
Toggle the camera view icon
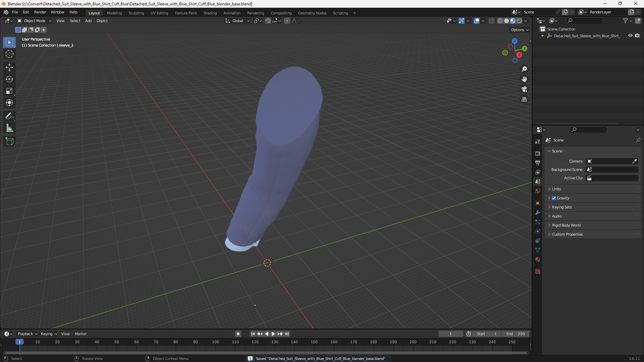click(x=524, y=89)
